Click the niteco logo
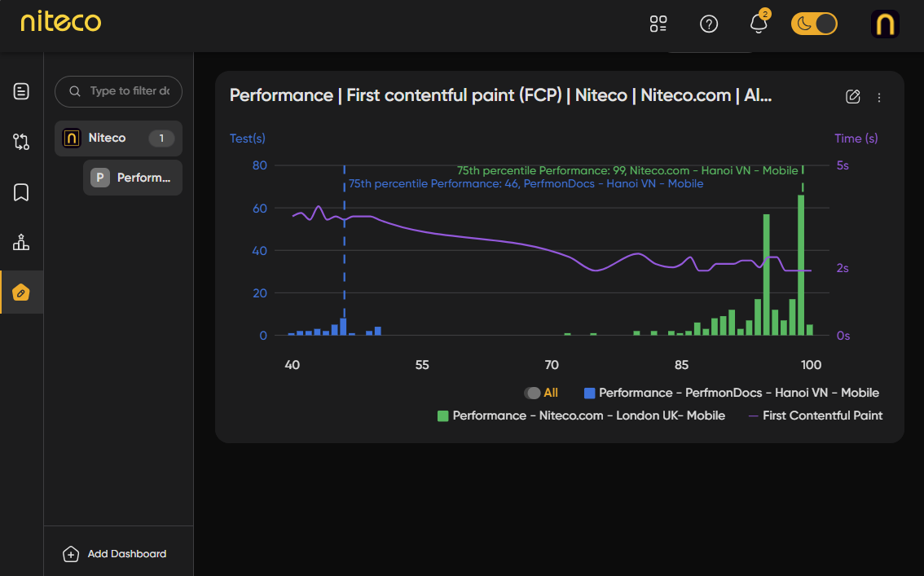The width and height of the screenshot is (924, 576). click(x=60, y=22)
